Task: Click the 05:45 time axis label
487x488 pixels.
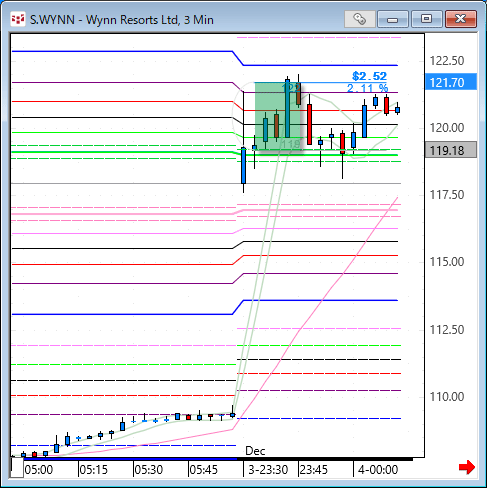Action: click(204, 470)
